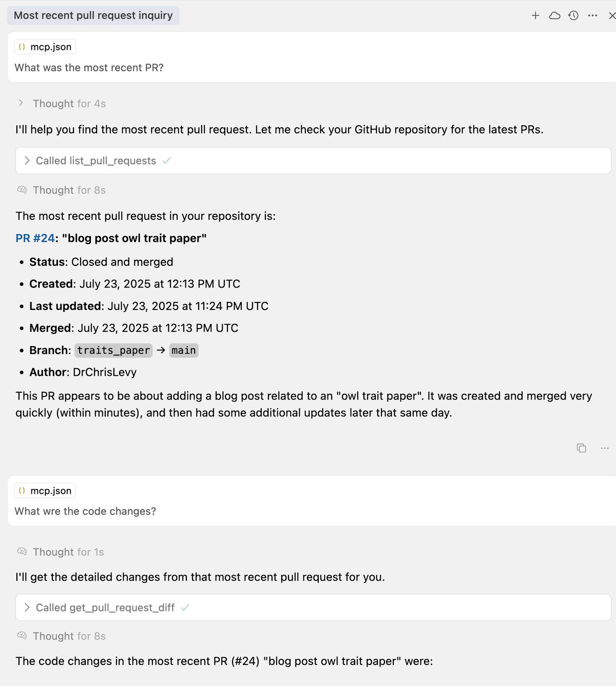616x686 pixels.
Task: Click the mcp.json chip above "What wre the code changes?"
Action: 45,490
